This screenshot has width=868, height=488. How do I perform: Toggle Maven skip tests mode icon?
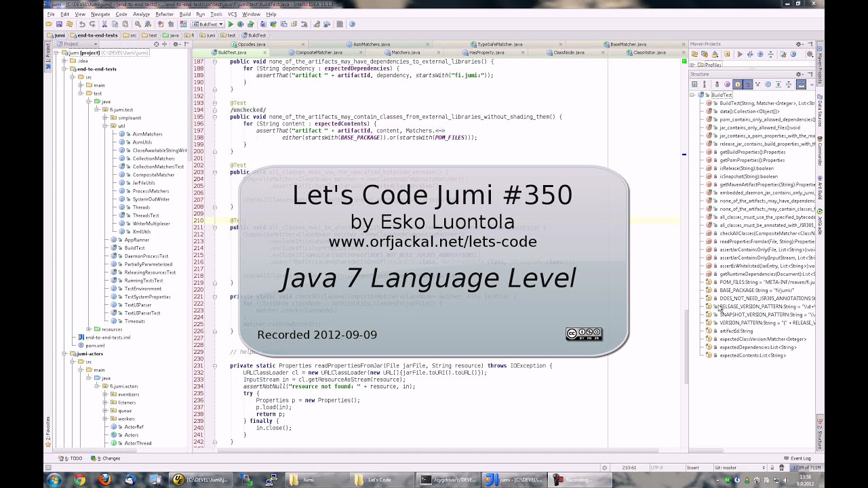(760, 54)
